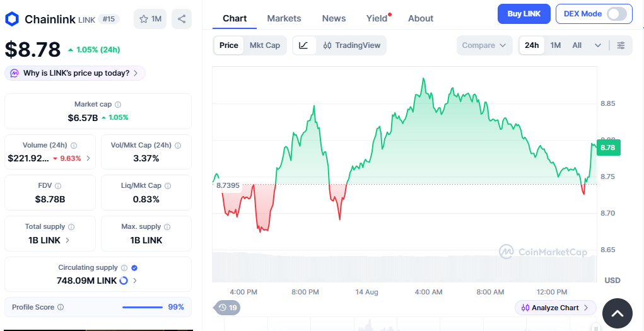
Task: Expand Volume (24h) details chevron
Action: coord(88,158)
